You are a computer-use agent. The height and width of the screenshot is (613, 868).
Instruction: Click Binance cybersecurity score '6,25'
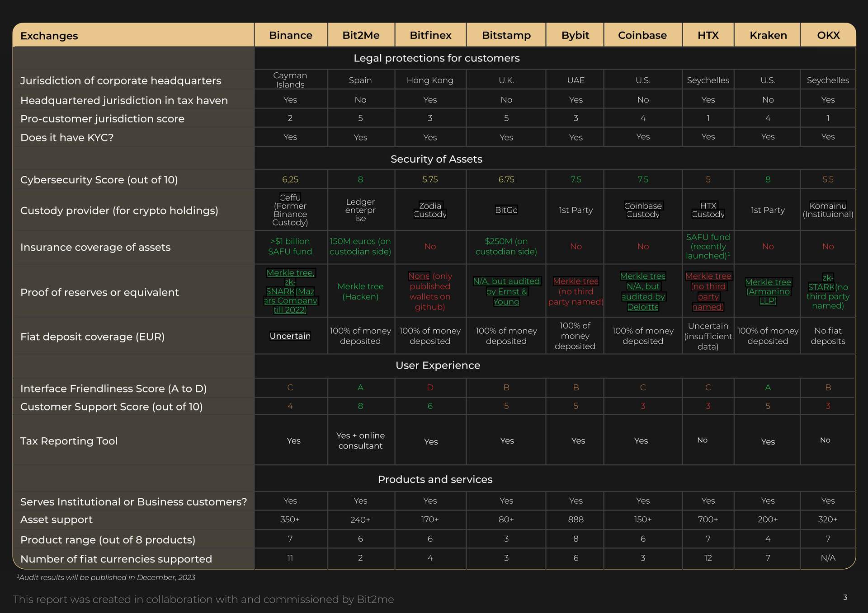click(290, 179)
